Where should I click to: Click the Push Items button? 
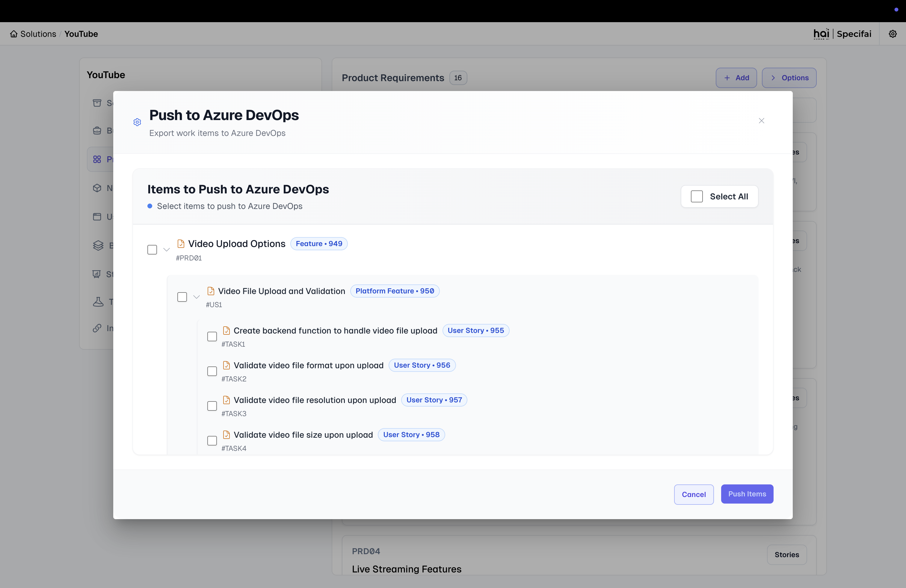tap(747, 494)
